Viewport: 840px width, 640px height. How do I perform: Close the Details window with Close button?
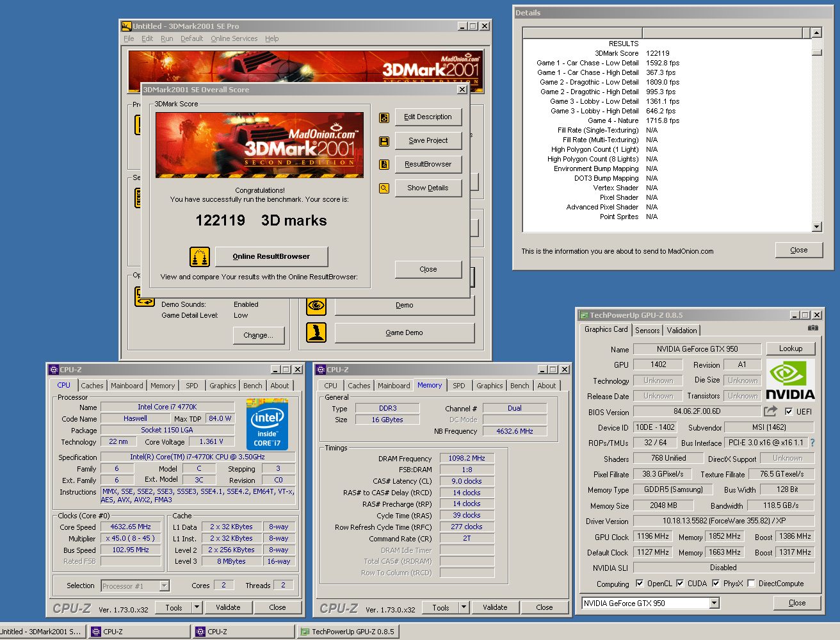pyautogui.click(x=798, y=250)
